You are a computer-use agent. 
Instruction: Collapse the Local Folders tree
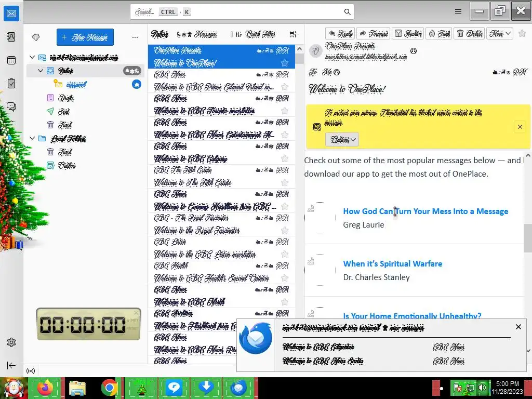[32, 138]
